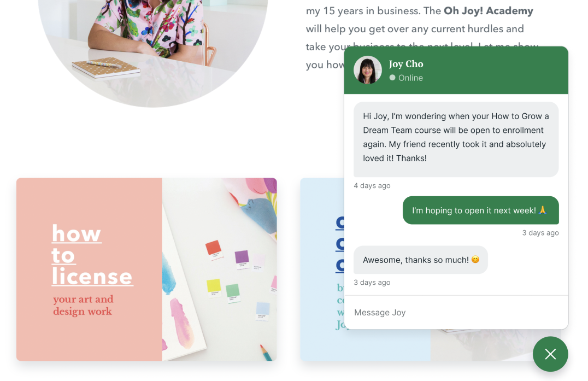
Task: Close the chat widget with the X button
Action: pos(550,354)
